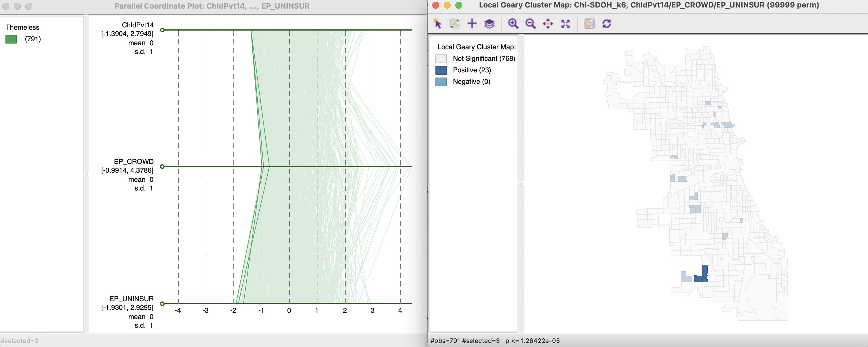Click the ChldPvt14 axis handle circle
868x347 pixels.
(x=162, y=30)
